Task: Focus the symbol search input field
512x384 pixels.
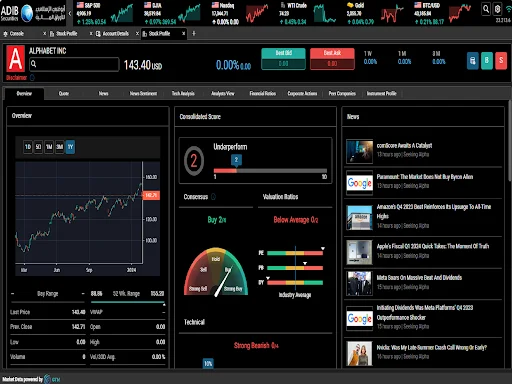Action: point(74,64)
